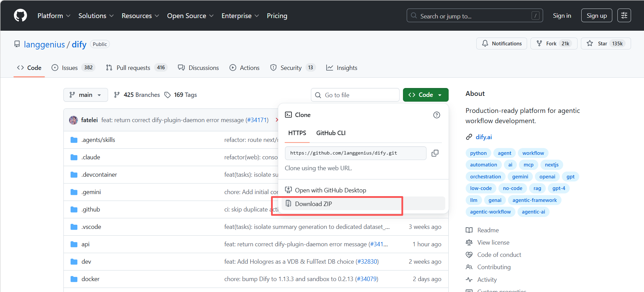Click the .devcontainer folder icon
This screenshot has height=292, width=644.
click(74, 175)
